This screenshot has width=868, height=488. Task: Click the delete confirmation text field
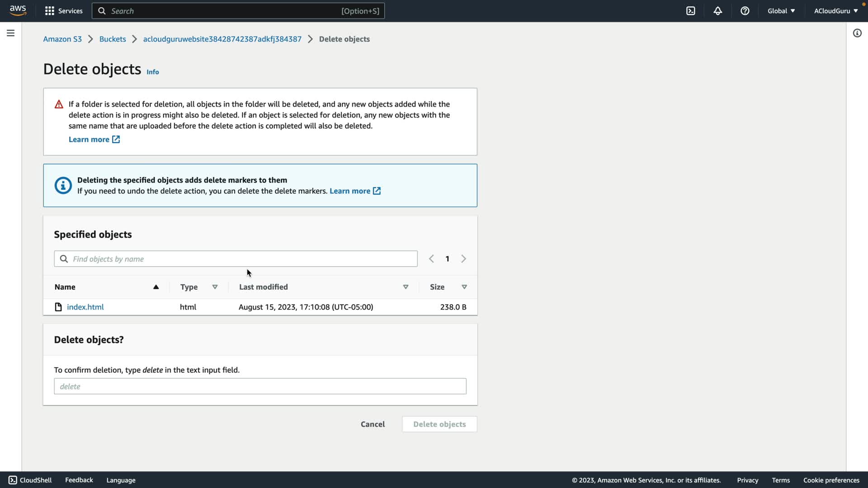point(260,386)
